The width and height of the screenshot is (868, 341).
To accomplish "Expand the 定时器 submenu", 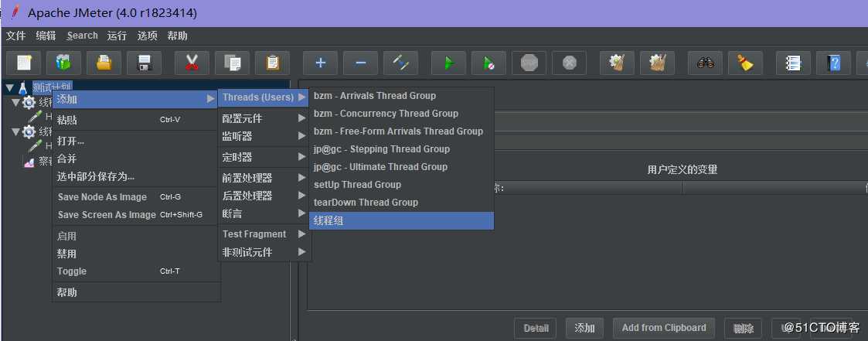I will pyautogui.click(x=264, y=157).
